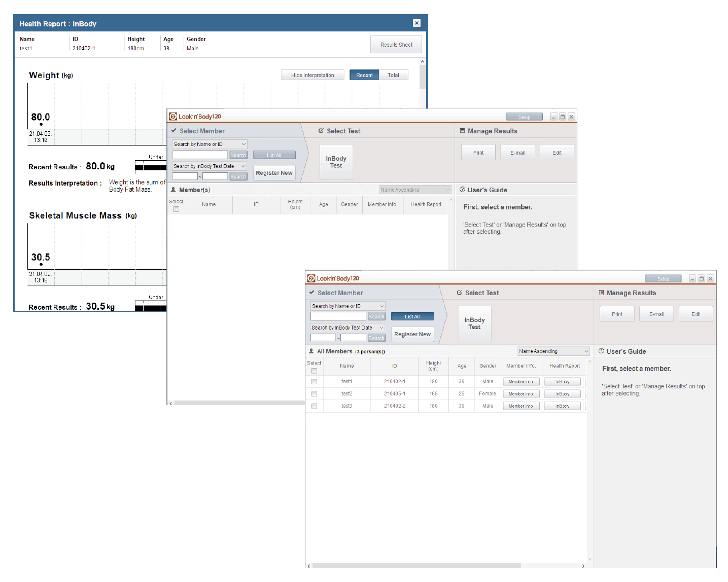
Task: Click Search beside name field in middle window
Action: coord(238,155)
